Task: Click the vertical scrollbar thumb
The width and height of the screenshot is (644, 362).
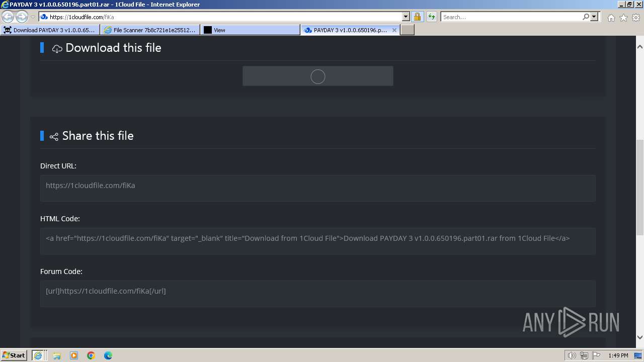Action: point(640,187)
